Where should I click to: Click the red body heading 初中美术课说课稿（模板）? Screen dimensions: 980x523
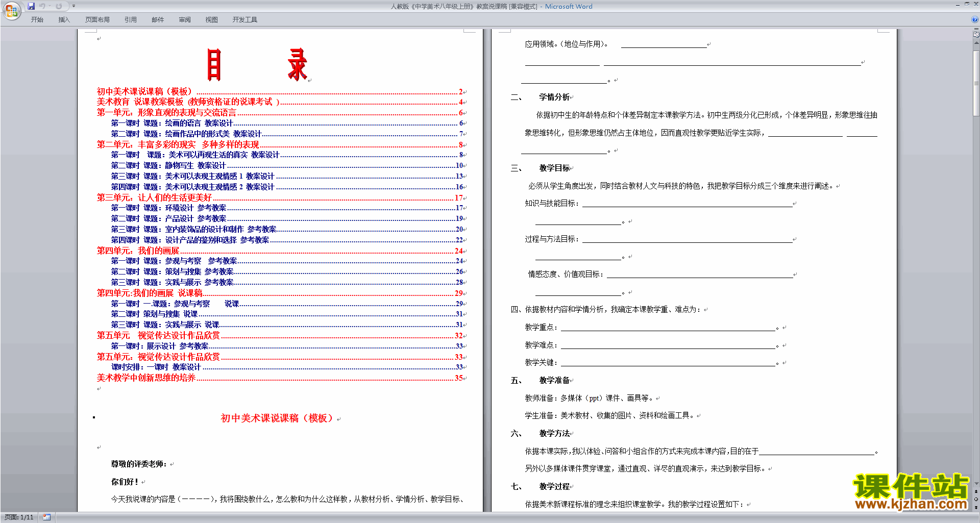point(277,418)
